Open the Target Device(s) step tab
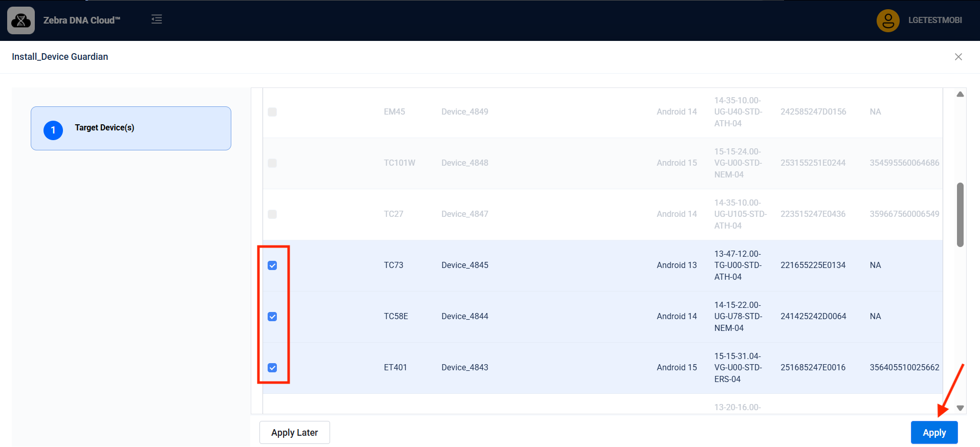980x447 pixels. [131, 128]
